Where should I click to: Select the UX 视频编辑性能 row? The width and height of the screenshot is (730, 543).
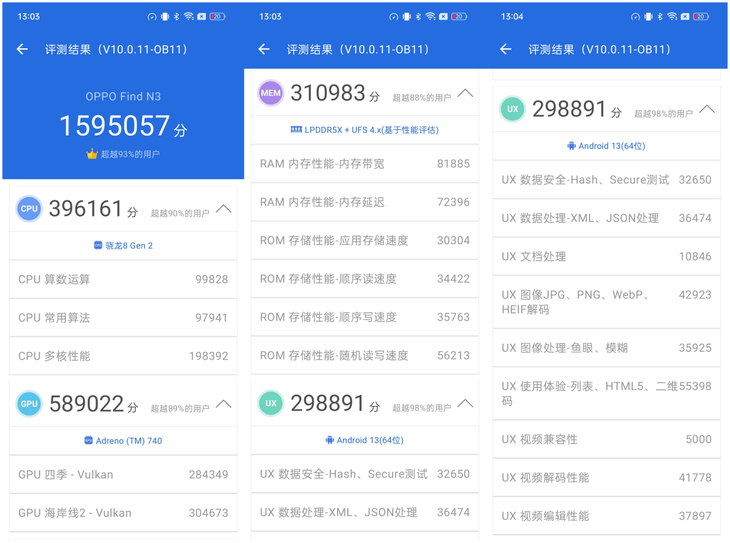pos(606,515)
